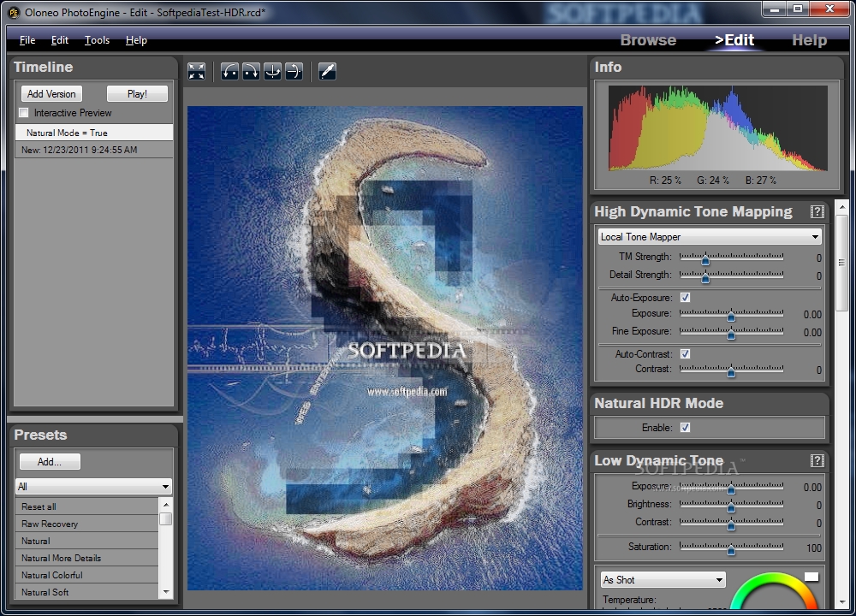Open help for High Dynamic Tone Mapping
Screen dimensions: 856x616
[x=817, y=211]
